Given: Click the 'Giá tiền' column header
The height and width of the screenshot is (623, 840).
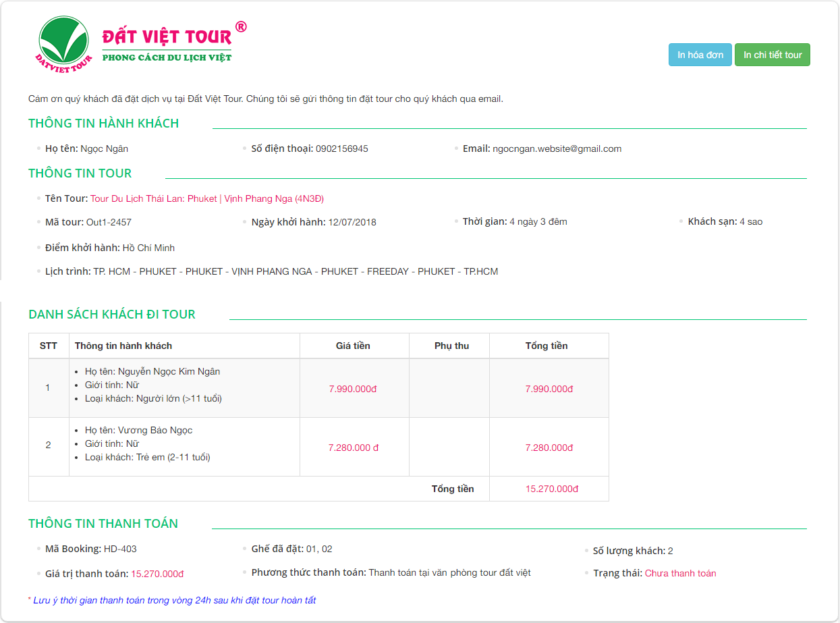Looking at the screenshot, I should click(x=353, y=346).
